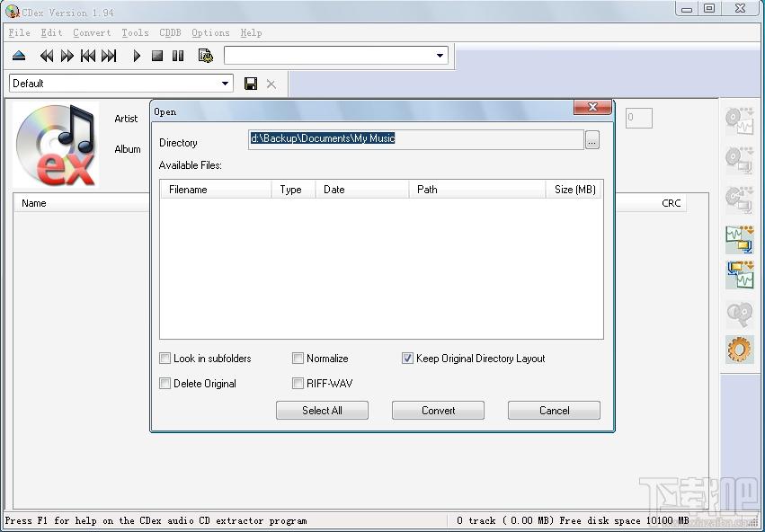
Task: Click the CDex logo image
Action: click(x=56, y=145)
